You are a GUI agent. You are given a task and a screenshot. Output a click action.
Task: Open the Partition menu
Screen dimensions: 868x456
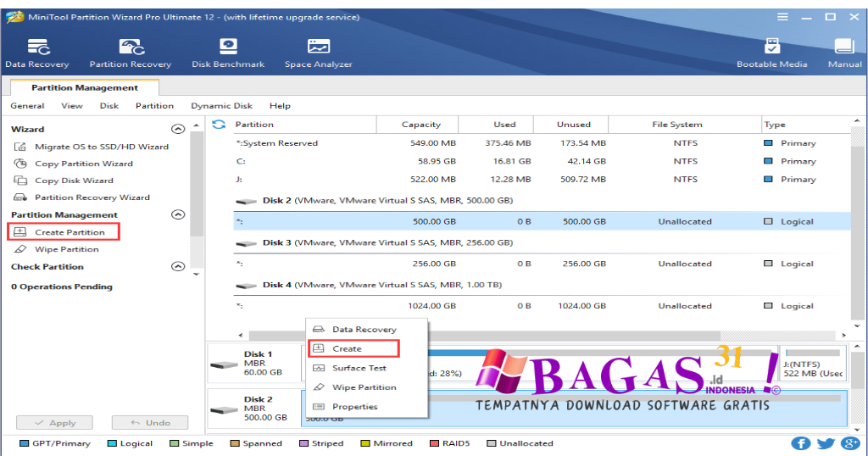(154, 106)
